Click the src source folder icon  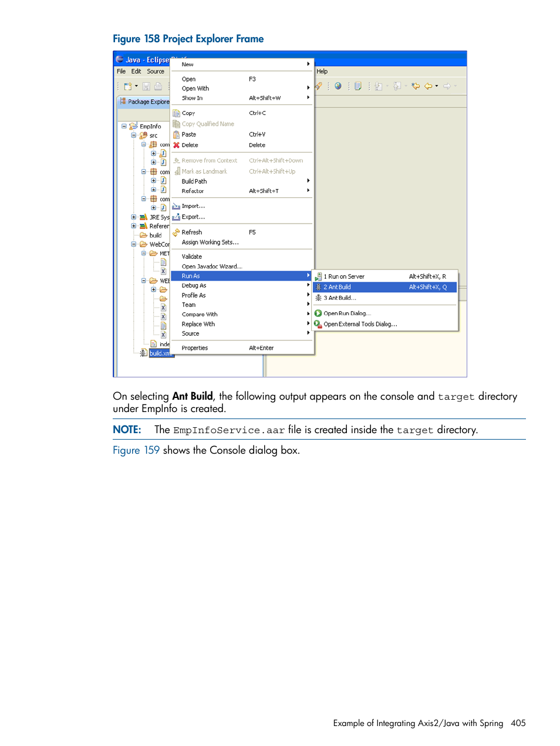[143, 136]
